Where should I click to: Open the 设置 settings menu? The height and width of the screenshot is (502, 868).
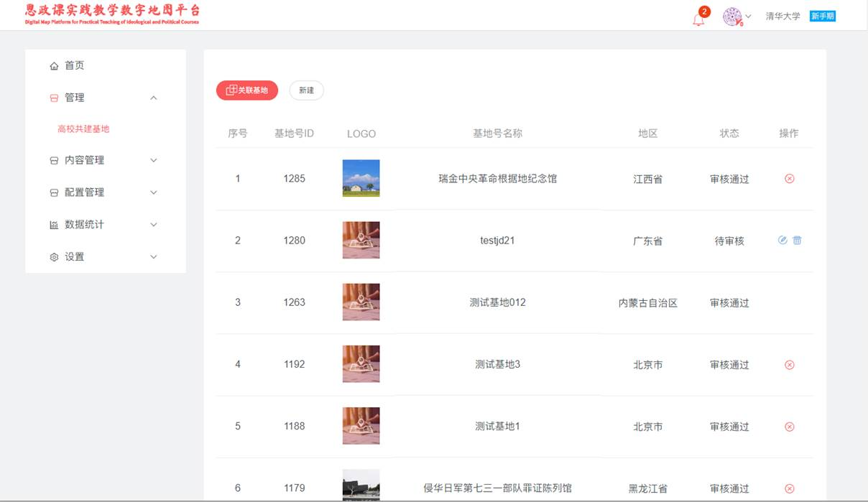coord(153,257)
